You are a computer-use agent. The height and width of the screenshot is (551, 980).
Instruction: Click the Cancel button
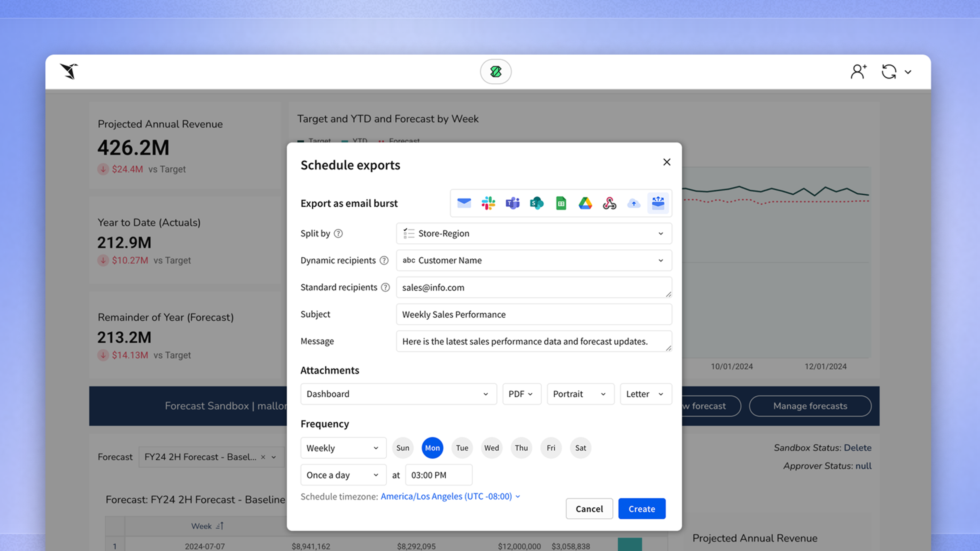click(589, 509)
